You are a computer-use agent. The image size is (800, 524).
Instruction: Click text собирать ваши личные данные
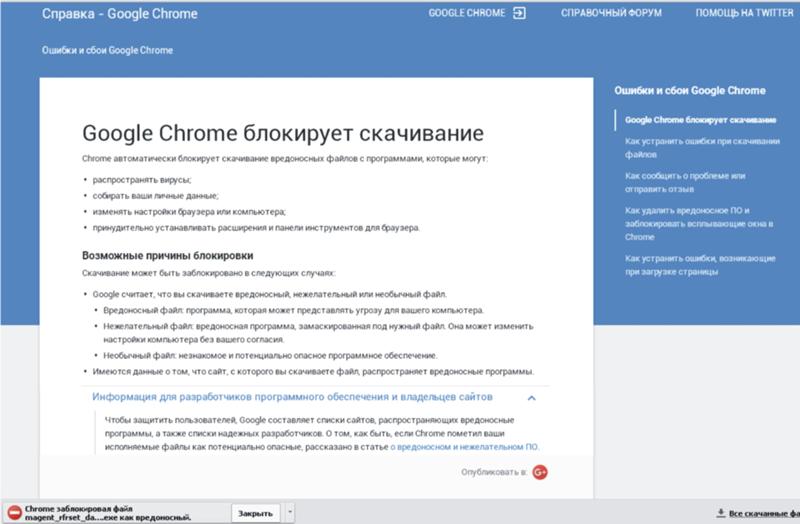click(155, 196)
